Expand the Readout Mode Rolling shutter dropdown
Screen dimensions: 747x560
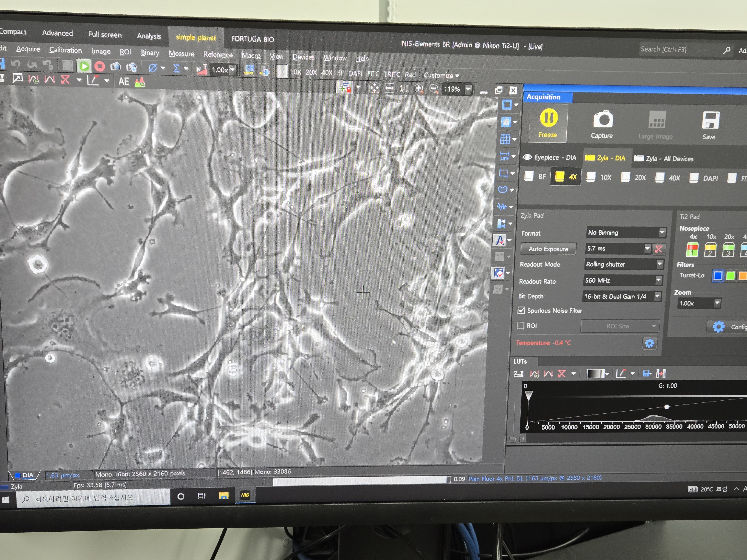pos(660,264)
